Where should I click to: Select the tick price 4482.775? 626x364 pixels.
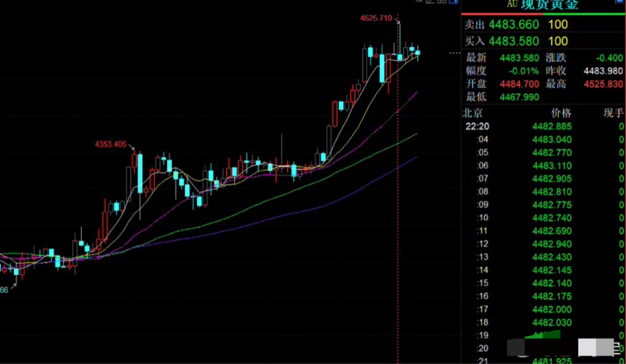(x=552, y=205)
